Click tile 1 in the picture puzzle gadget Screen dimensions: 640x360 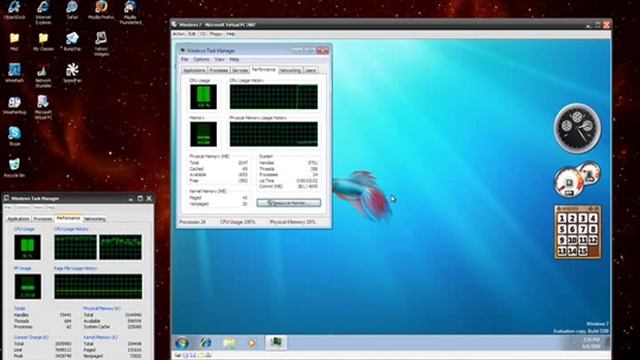coord(562,219)
